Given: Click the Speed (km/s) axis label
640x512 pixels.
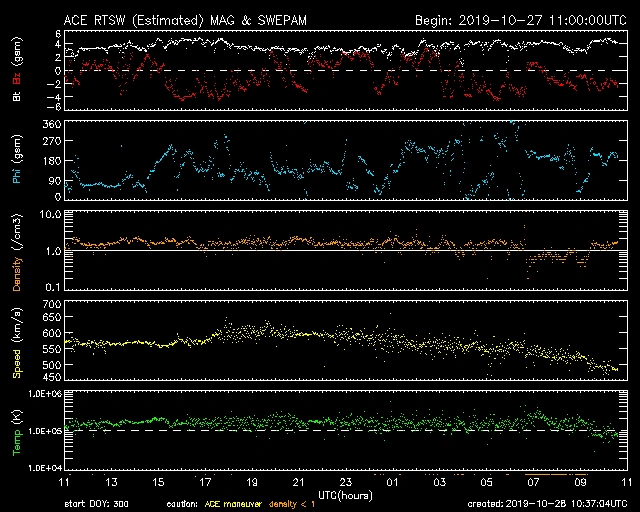Looking at the screenshot, I should (17, 342).
